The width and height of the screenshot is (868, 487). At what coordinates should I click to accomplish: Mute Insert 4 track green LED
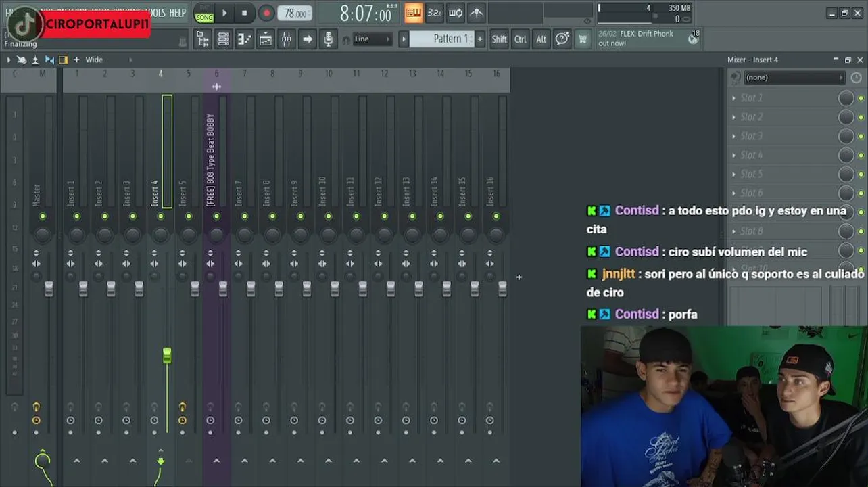[x=161, y=216]
